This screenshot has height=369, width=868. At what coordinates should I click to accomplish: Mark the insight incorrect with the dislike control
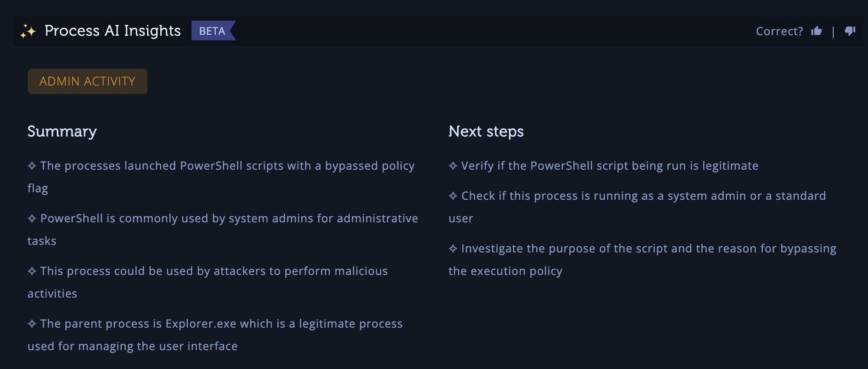click(x=850, y=30)
